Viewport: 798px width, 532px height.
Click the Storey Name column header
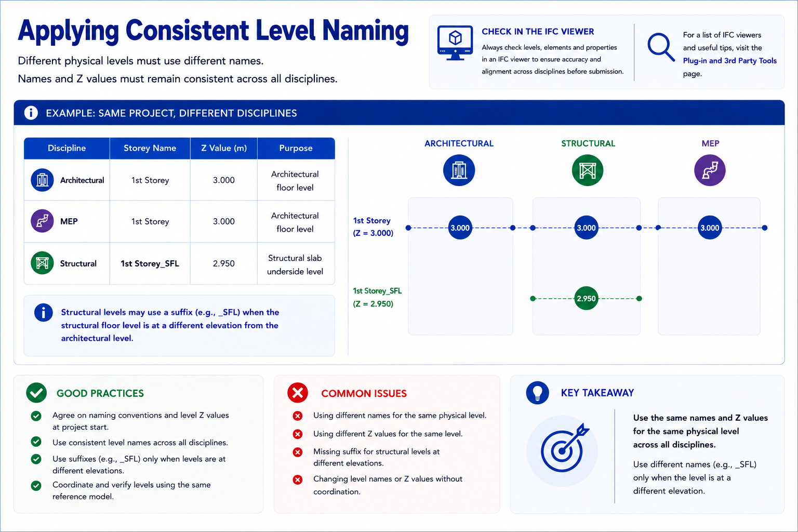pos(150,148)
